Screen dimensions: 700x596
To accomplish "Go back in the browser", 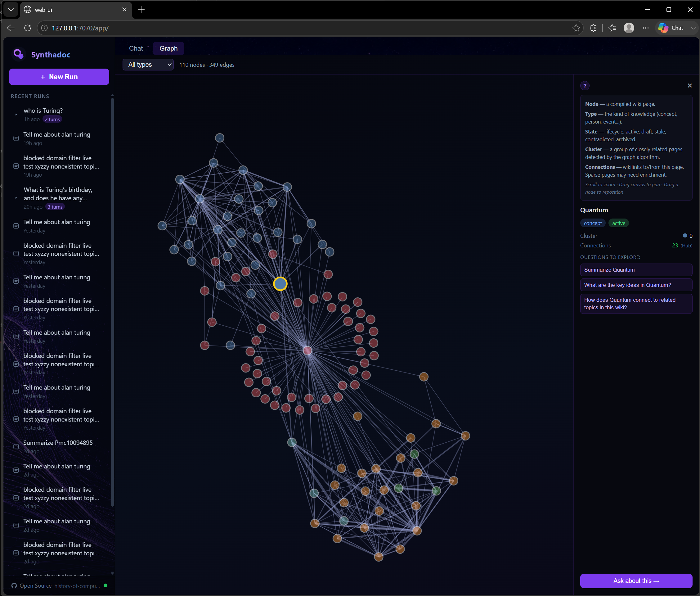I will coord(11,28).
